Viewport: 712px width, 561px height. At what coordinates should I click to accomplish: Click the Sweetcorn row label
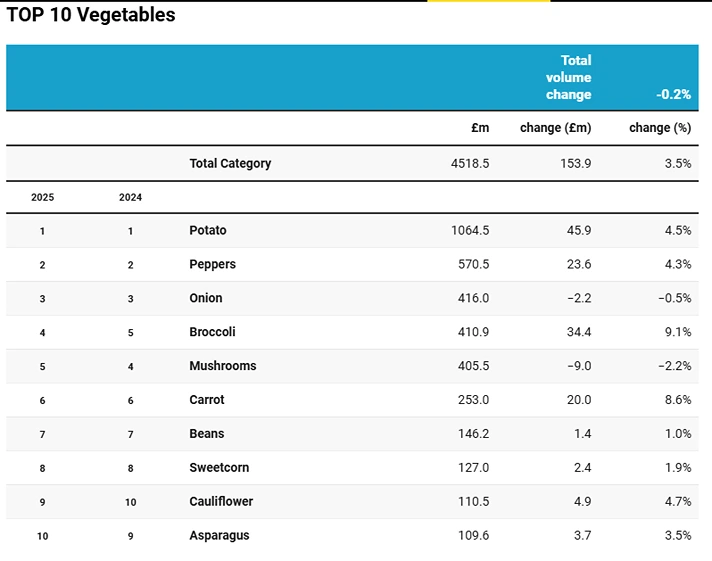tap(219, 468)
